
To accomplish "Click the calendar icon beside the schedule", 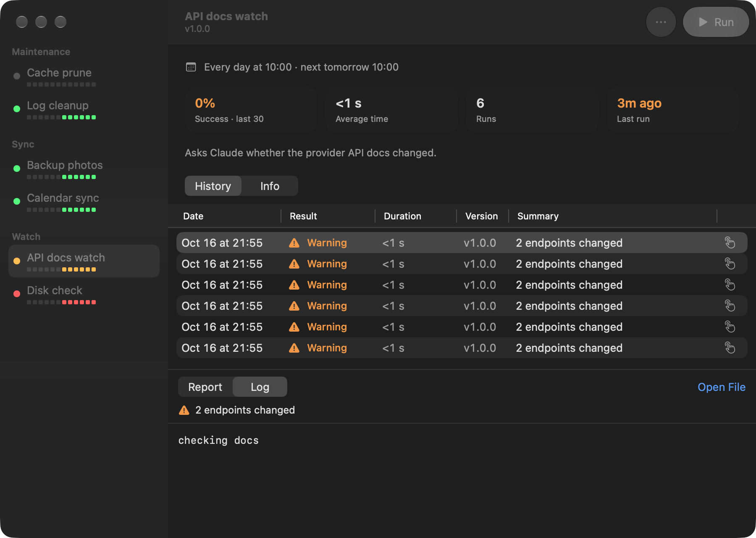I will [x=191, y=67].
